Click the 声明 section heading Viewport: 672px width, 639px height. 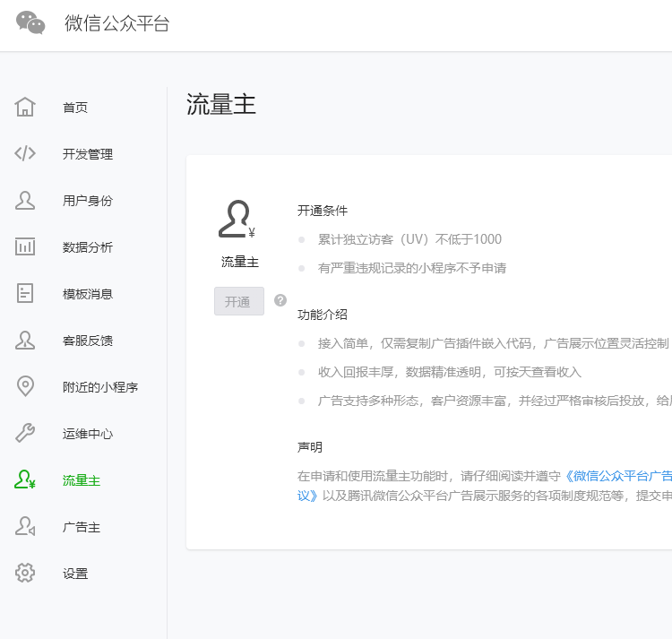point(310,447)
